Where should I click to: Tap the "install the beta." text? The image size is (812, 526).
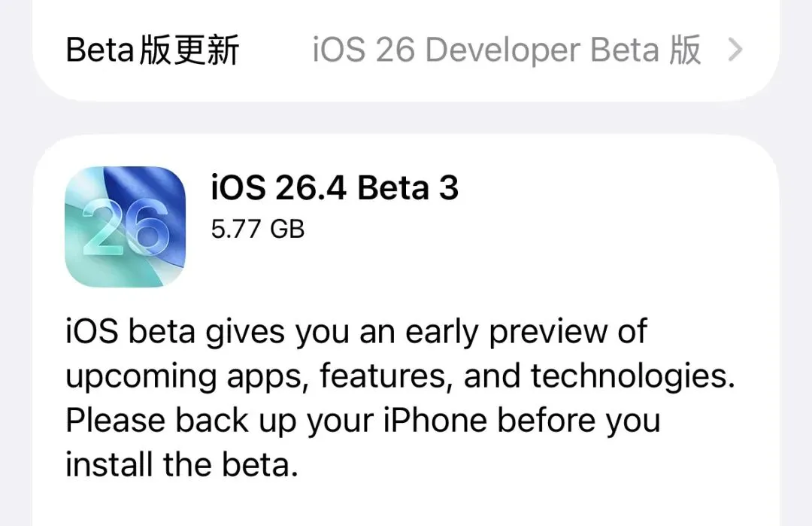pos(182,464)
